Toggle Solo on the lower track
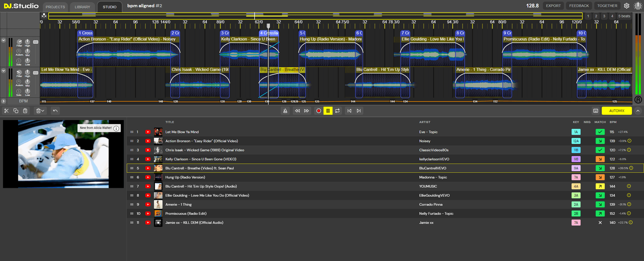Screen dimensions: 644x261 [x=19, y=90]
